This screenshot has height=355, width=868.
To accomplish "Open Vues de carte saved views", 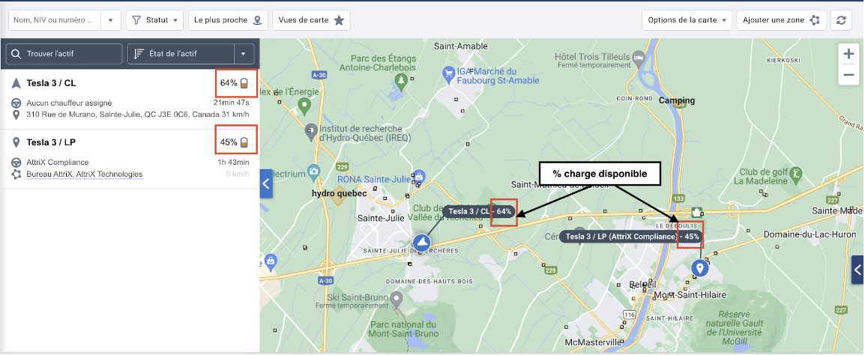I will click(311, 20).
